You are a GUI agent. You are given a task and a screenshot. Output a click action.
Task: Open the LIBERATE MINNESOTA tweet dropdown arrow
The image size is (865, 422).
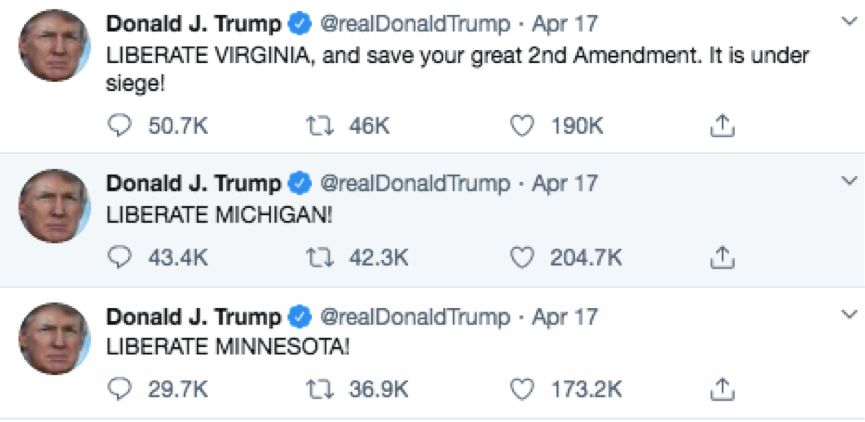[x=849, y=314]
